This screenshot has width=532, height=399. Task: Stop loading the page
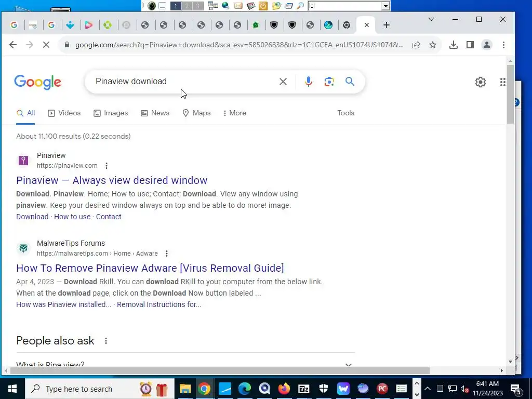pos(46,45)
